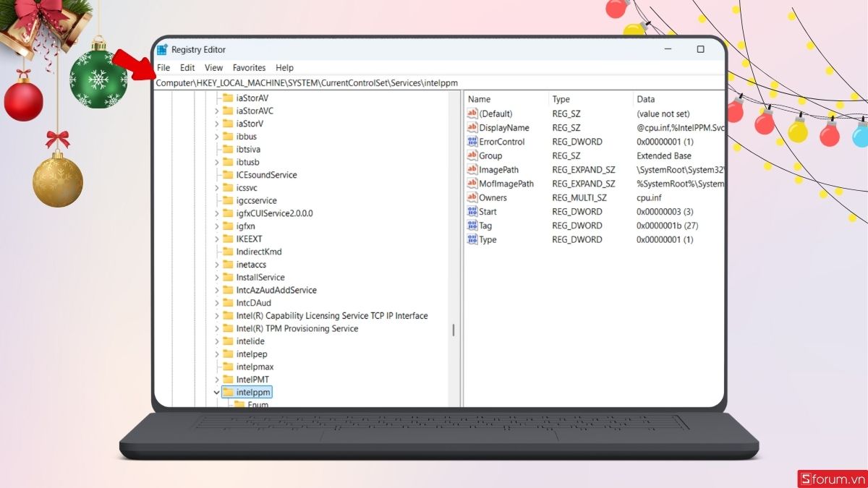Click the DWORD icon next to Tag
The image size is (868, 488).
(x=472, y=225)
